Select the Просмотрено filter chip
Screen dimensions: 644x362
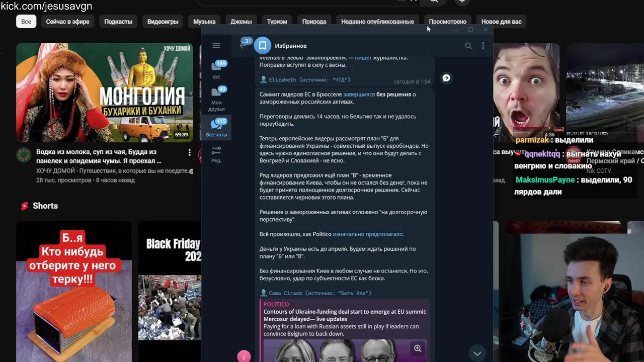tap(448, 22)
